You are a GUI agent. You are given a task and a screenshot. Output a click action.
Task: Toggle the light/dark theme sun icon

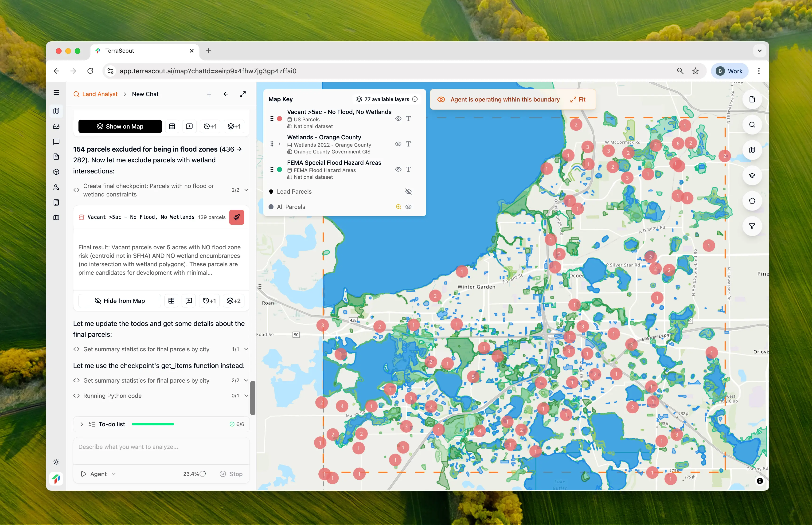(x=57, y=462)
